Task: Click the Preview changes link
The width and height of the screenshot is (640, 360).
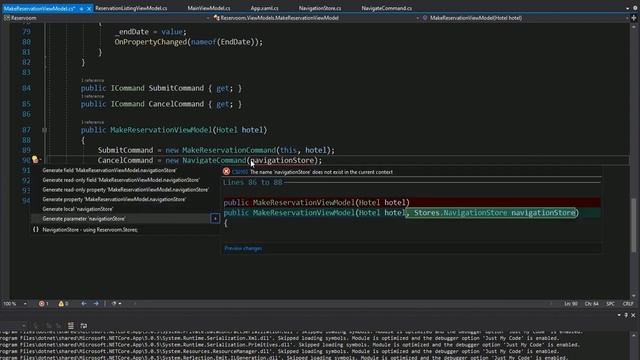Action: pos(243,248)
